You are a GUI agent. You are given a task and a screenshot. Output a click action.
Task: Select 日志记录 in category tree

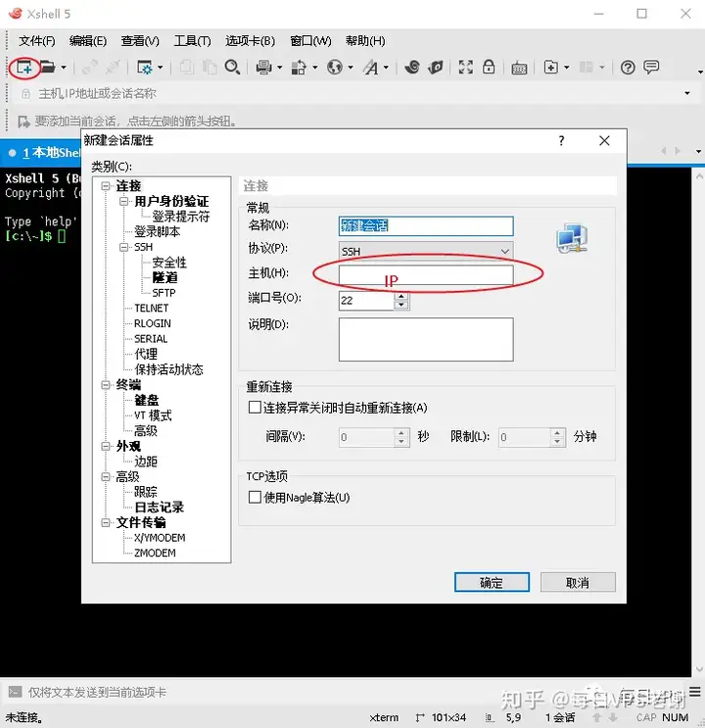coord(160,507)
